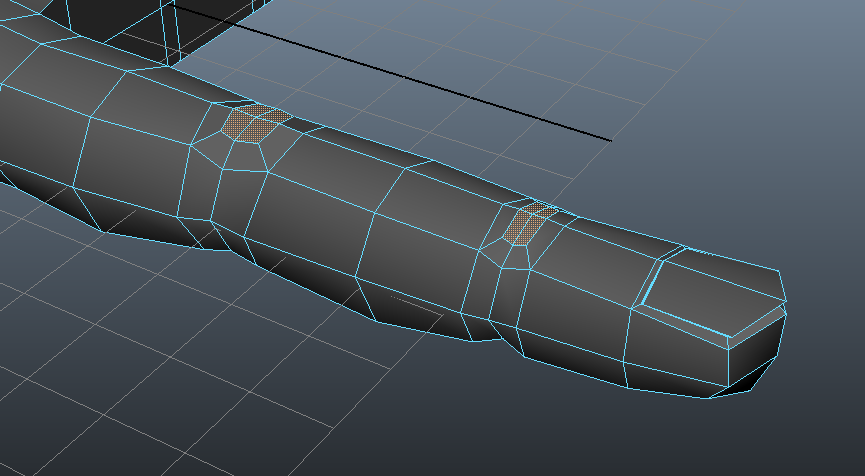Select the dark cube object behind the finger

pos(150,25)
